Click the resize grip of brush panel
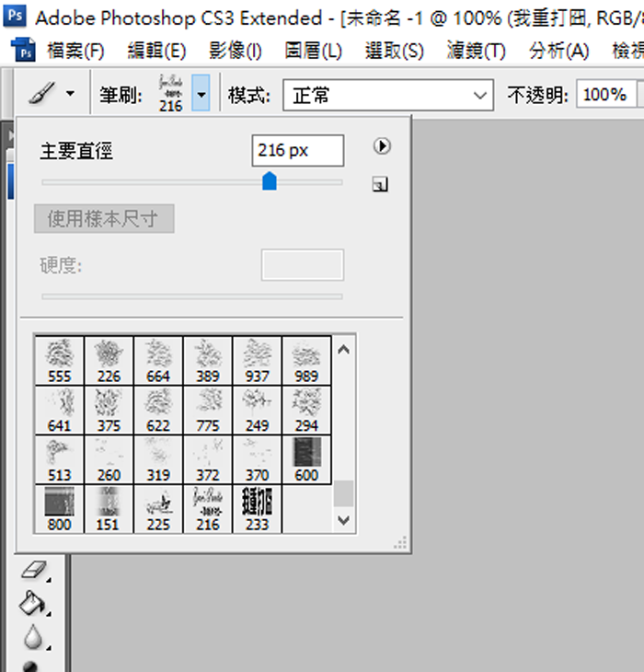This screenshot has width=644, height=672. [x=400, y=542]
